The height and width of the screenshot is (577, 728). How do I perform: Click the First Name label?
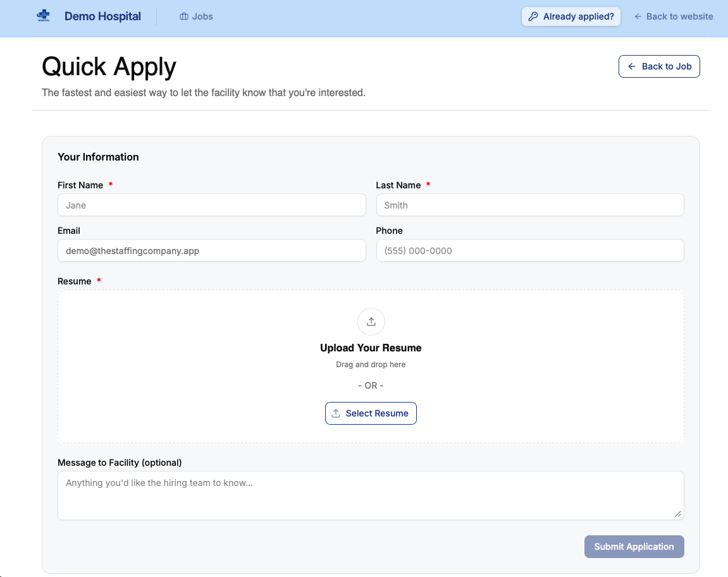80,185
